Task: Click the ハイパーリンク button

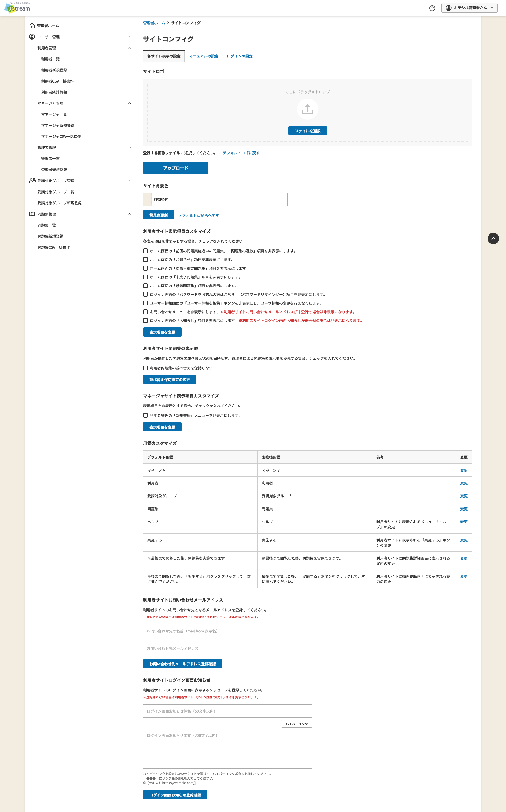Action: coord(296,724)
